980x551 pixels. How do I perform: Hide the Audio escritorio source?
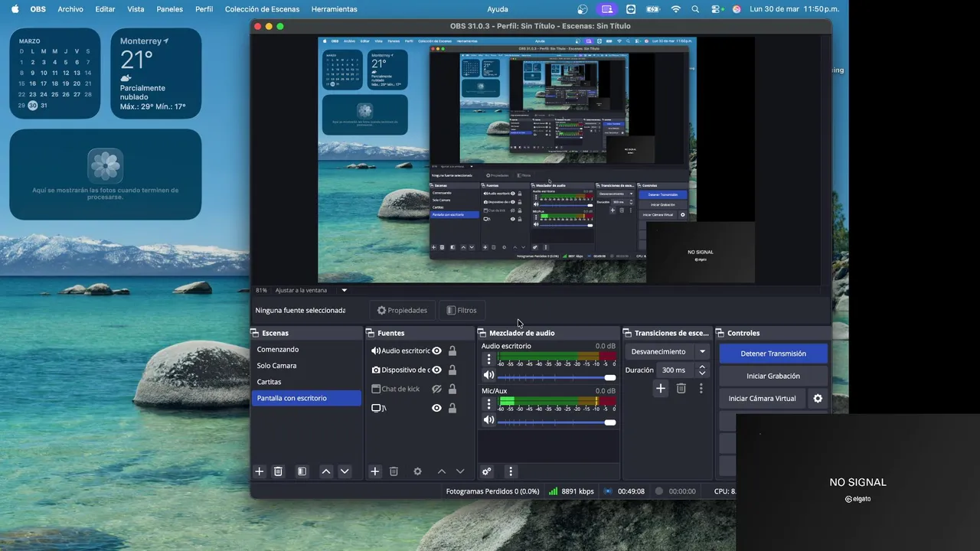436,350
